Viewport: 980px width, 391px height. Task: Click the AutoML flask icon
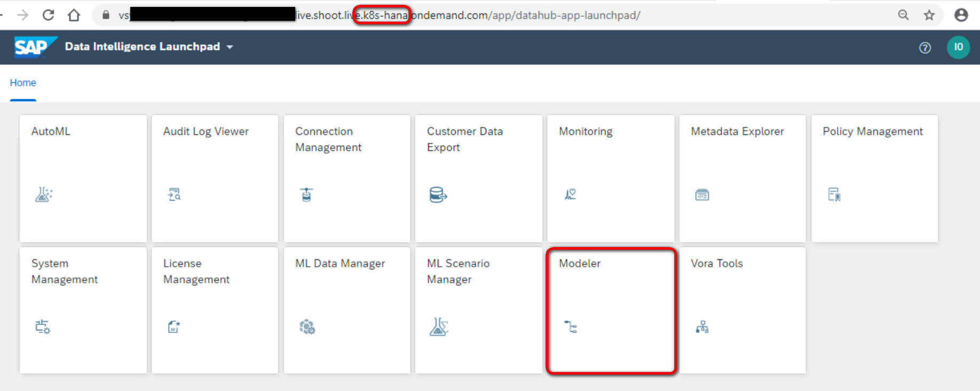44,194
